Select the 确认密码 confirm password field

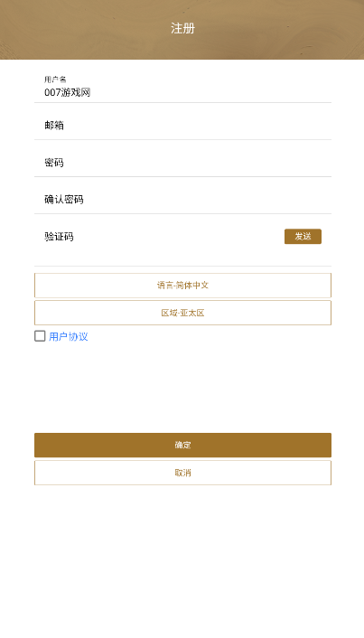pyautogui.click(x=182, y=200)
